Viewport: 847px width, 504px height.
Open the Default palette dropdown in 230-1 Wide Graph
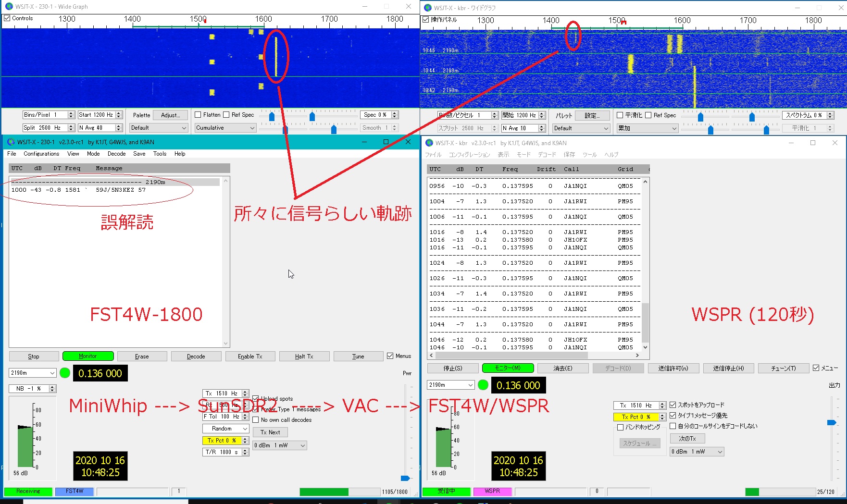tap(158, 128)
